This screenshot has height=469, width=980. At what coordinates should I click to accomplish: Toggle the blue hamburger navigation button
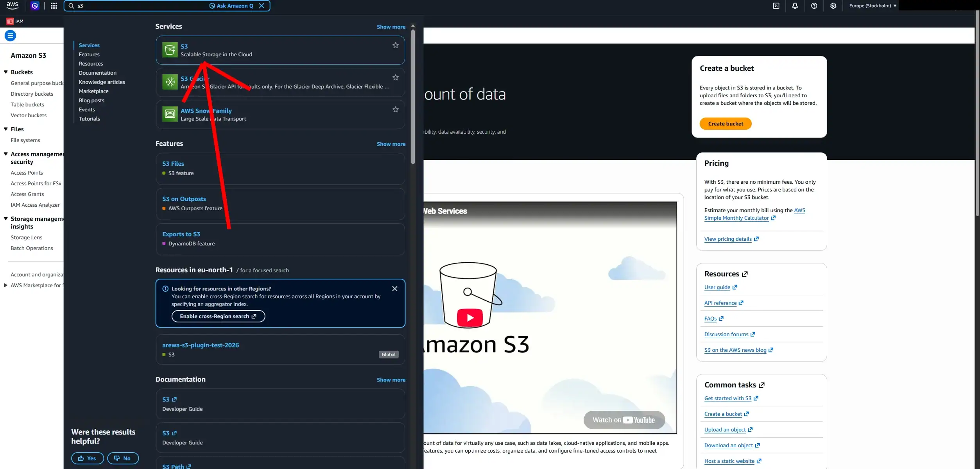(x=10, y=36)
